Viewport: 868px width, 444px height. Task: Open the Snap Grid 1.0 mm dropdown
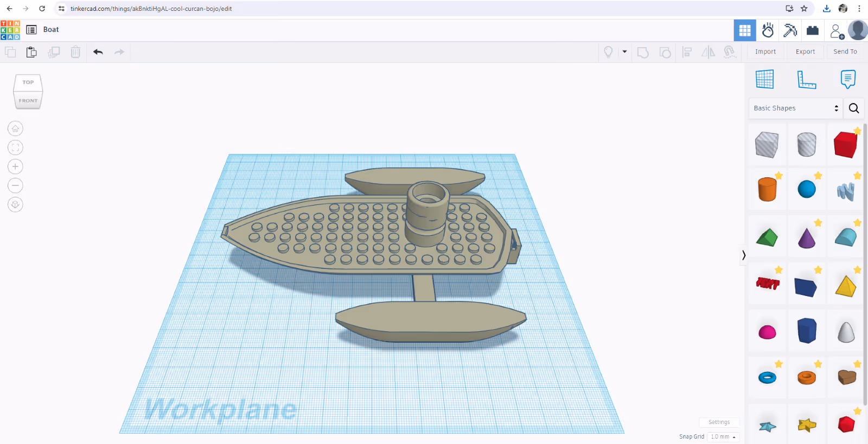[x=724, y=437]
